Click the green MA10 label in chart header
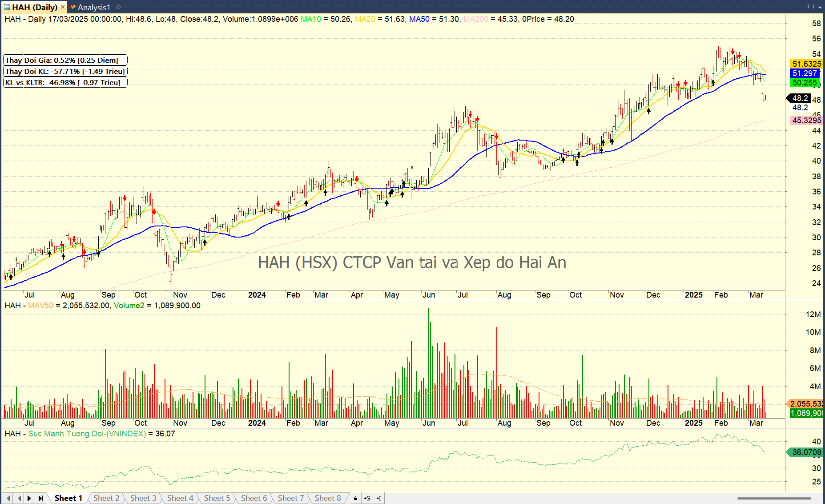825x504 pixels. 311,19
